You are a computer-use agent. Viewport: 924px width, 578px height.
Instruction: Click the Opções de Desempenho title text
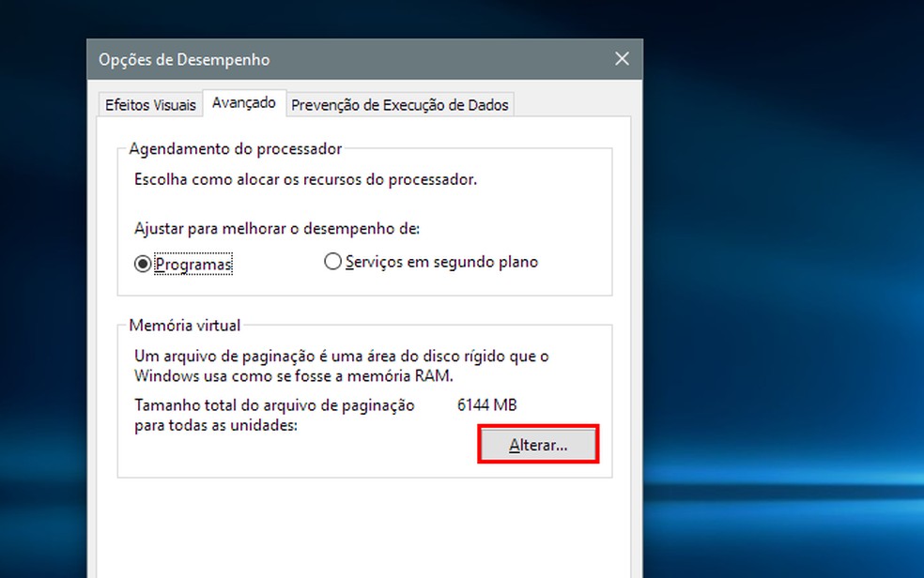coord(184,59)
